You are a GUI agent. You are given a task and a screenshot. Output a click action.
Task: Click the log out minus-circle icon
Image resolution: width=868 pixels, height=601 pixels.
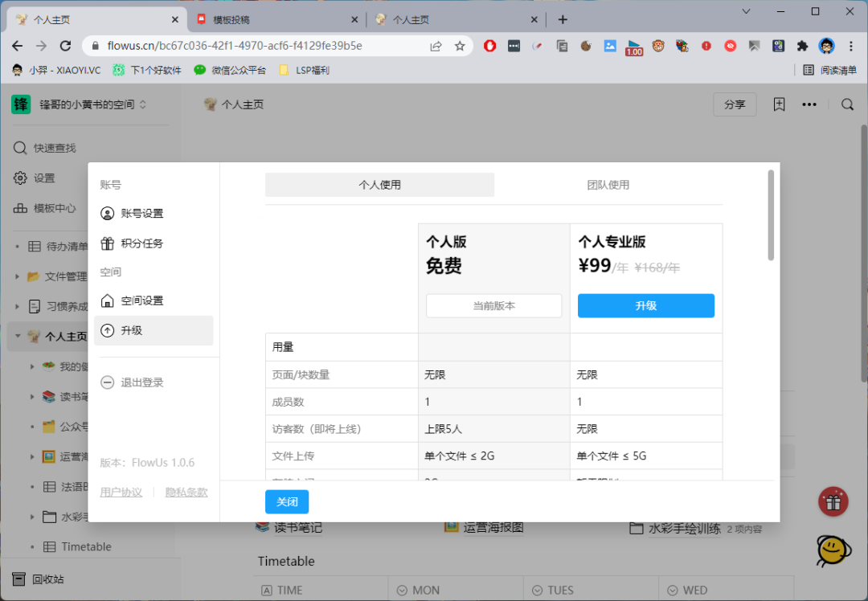coord(108,382)
